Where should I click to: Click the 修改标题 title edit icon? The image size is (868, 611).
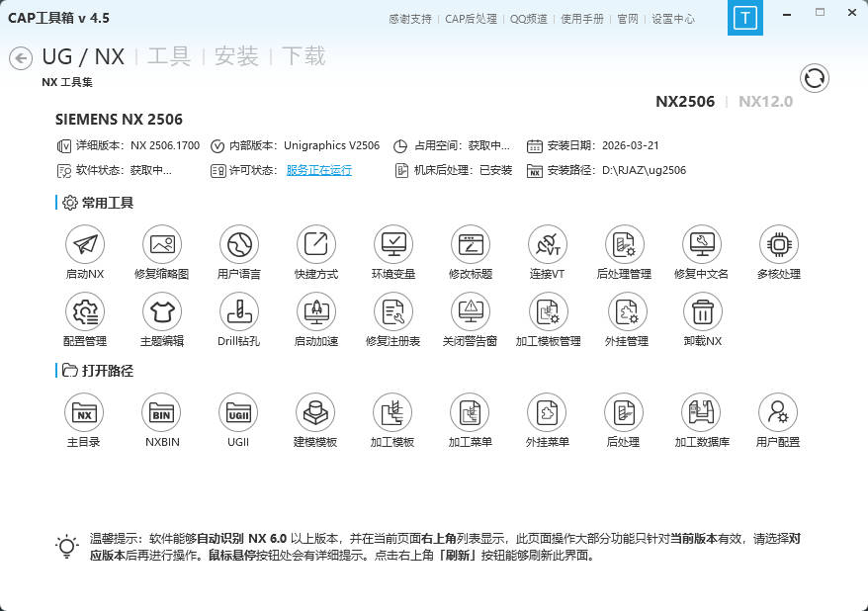471,244
